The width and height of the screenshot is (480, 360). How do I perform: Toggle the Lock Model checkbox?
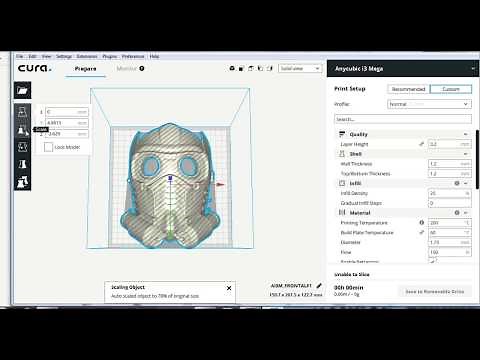[49, 147]
